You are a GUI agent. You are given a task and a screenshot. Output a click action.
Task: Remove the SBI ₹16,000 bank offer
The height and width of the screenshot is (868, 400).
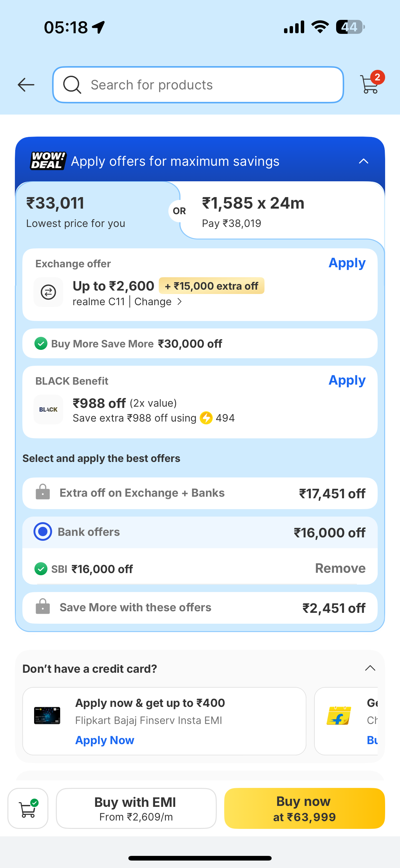340,568
